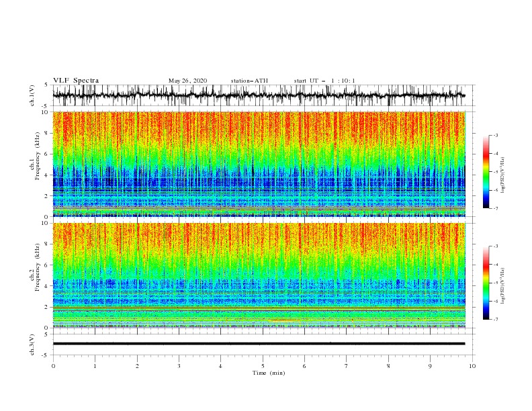Click the "station=ATH" label
532x411 pixels.
pyautogui.click(x=249, y=81)
